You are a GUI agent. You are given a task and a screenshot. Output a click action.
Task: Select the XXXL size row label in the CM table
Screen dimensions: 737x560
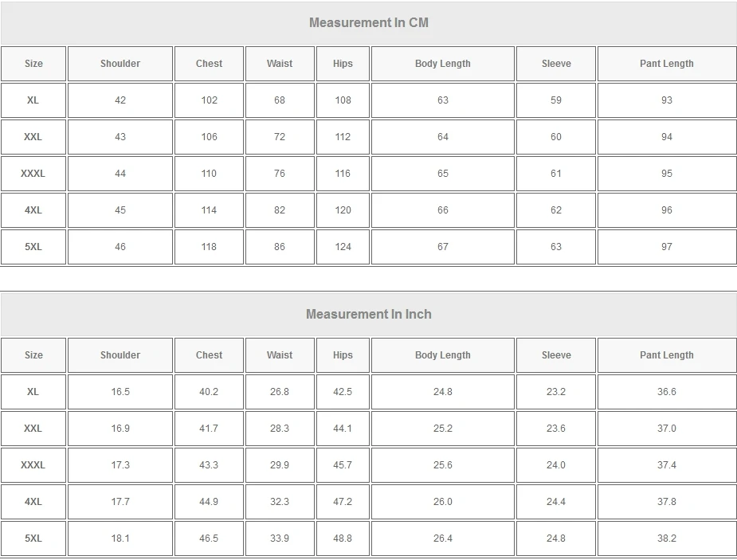33,174
